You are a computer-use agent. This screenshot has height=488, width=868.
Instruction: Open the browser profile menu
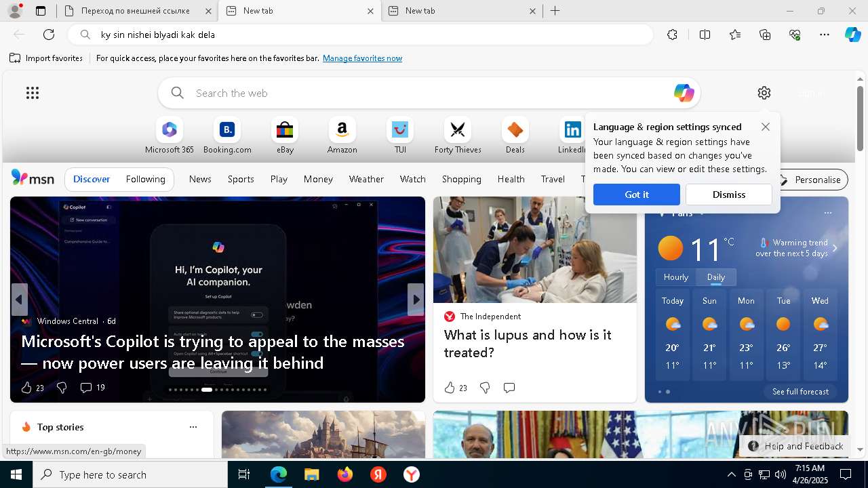pos(14,11)
